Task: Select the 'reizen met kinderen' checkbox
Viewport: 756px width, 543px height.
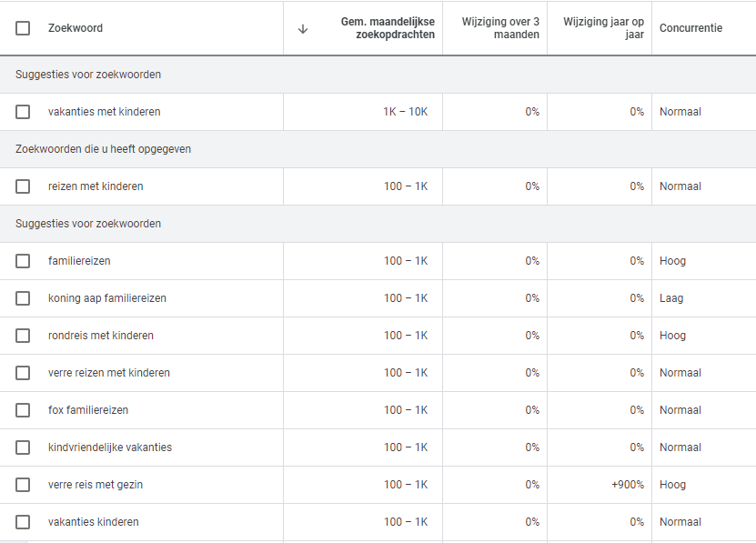Action: pyautogui.click(x=23, y=186)
